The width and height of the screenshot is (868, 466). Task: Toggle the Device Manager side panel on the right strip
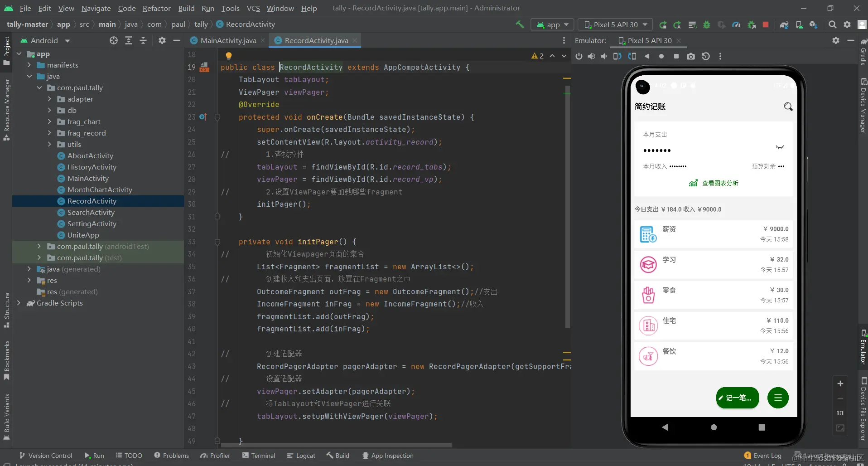[x=863, y=106]
